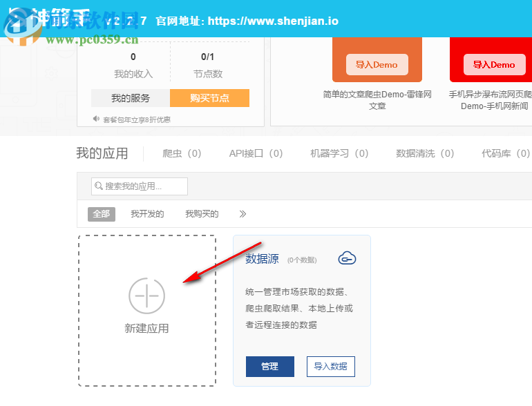The height and width of the screenshot is (406, 532).
Task: Click the (0个数据) count text
Action: pos(302,260)
